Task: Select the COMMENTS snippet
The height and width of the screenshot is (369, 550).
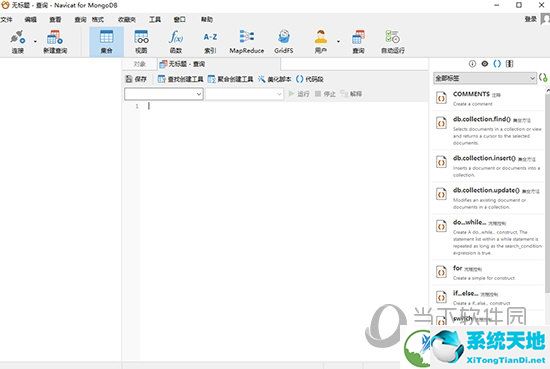Action: point(488,98)
